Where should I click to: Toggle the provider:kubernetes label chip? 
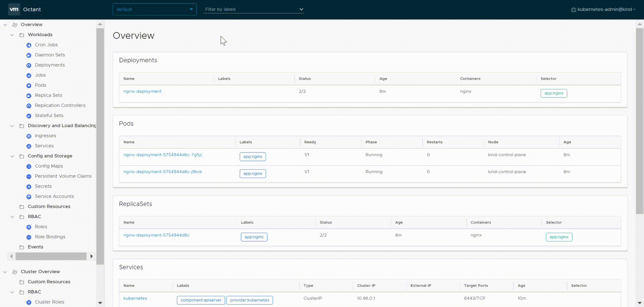click(x=250, y=300)
